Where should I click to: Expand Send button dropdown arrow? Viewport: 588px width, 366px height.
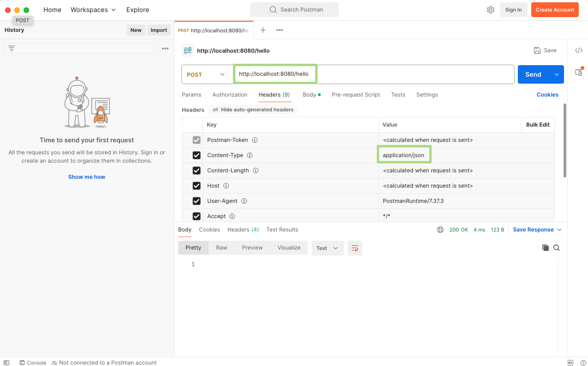[556, 74]
